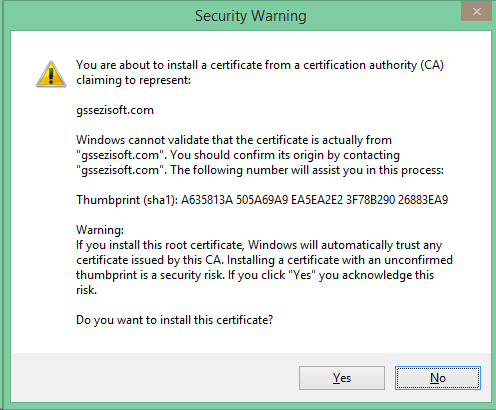The image size is (496, 410).
Task: Close the Security Warning dialog
Action: click(477, 12)
